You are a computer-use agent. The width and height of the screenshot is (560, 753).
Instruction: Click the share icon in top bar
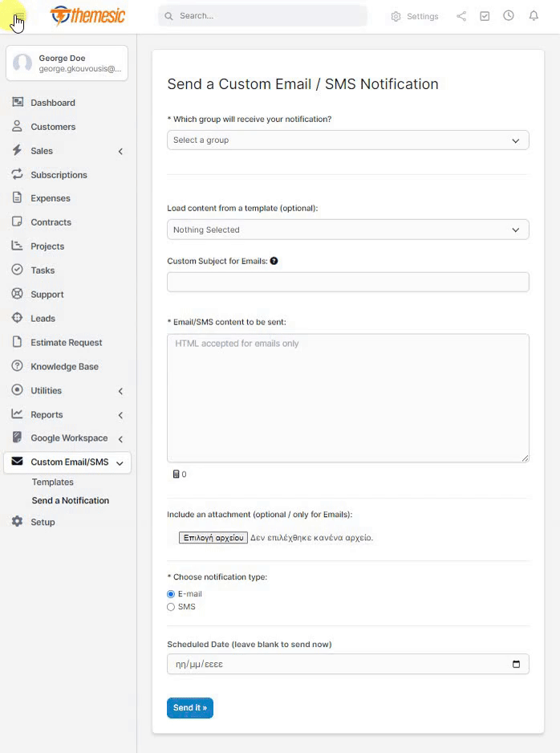(461, 16)
